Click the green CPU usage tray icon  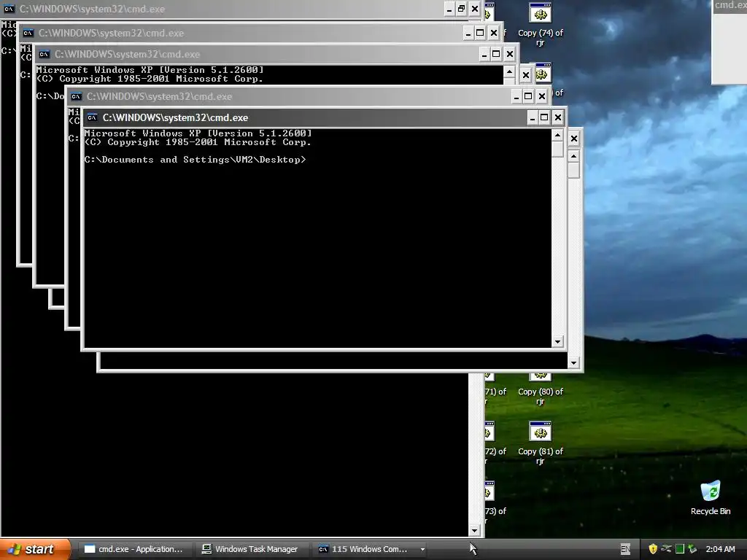click(x=680, y=549)
